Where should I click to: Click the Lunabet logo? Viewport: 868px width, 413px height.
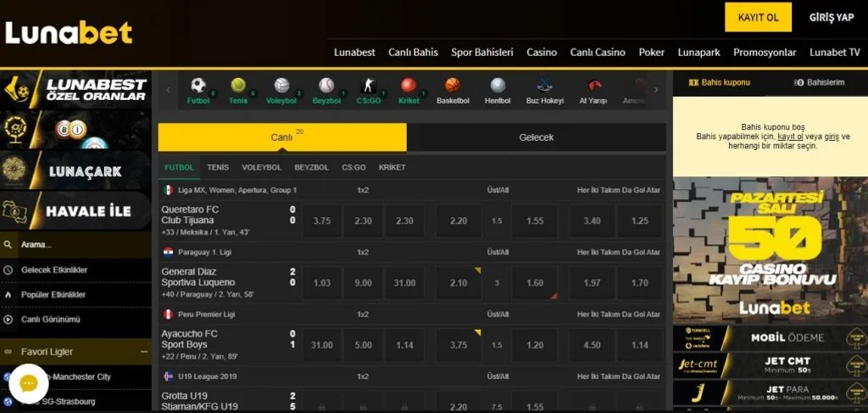pos(70,33)
